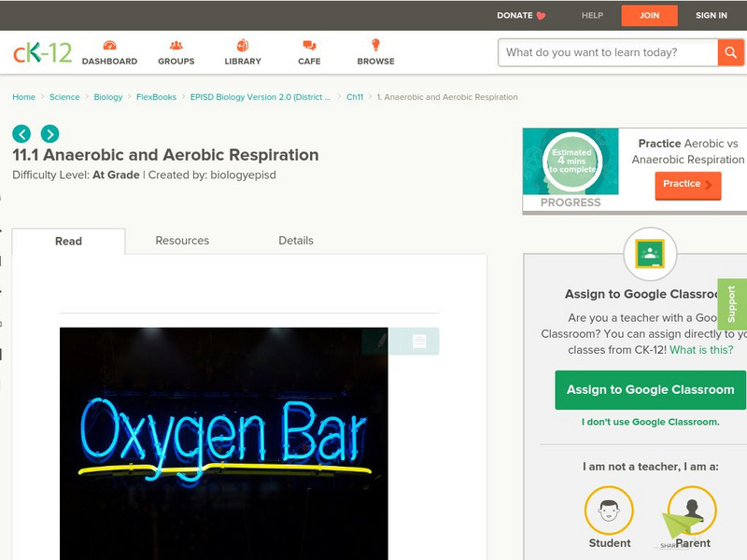Click the Practice Aerobic vs Anaerobic Respiration title
This screenshot has height=560, width=747.
[688, 151]
